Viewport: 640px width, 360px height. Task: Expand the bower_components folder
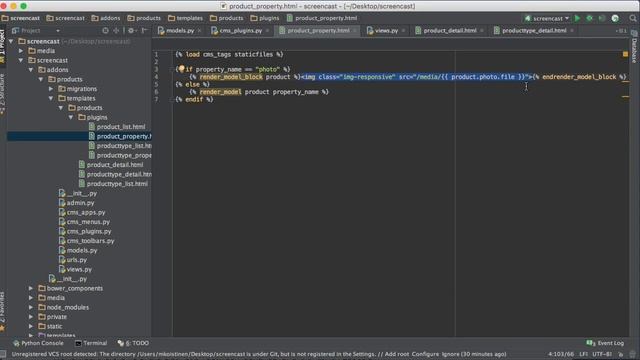click(31, 288)
